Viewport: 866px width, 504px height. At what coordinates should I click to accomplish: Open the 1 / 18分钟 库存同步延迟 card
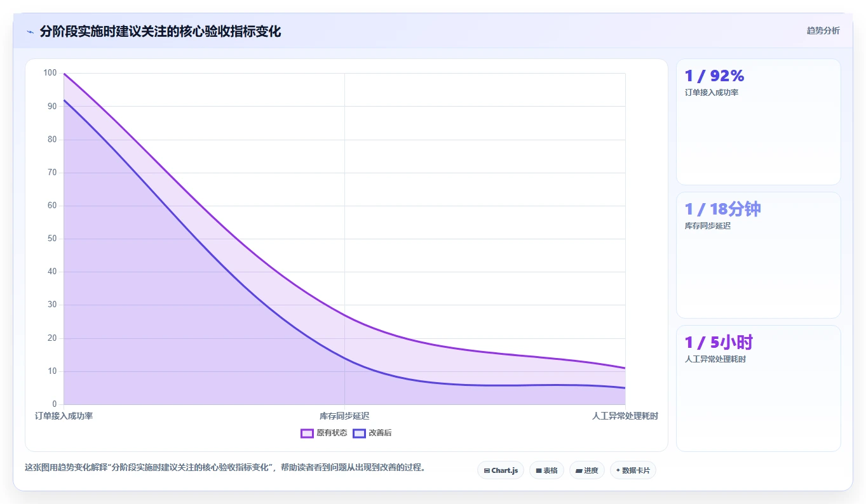tap(759, 255)
